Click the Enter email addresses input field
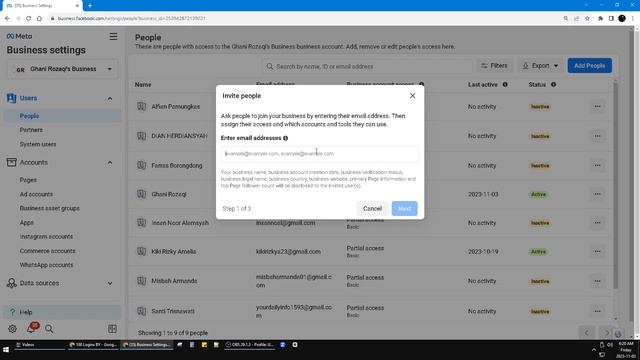 pyautogui.click(x=320, y=154)
